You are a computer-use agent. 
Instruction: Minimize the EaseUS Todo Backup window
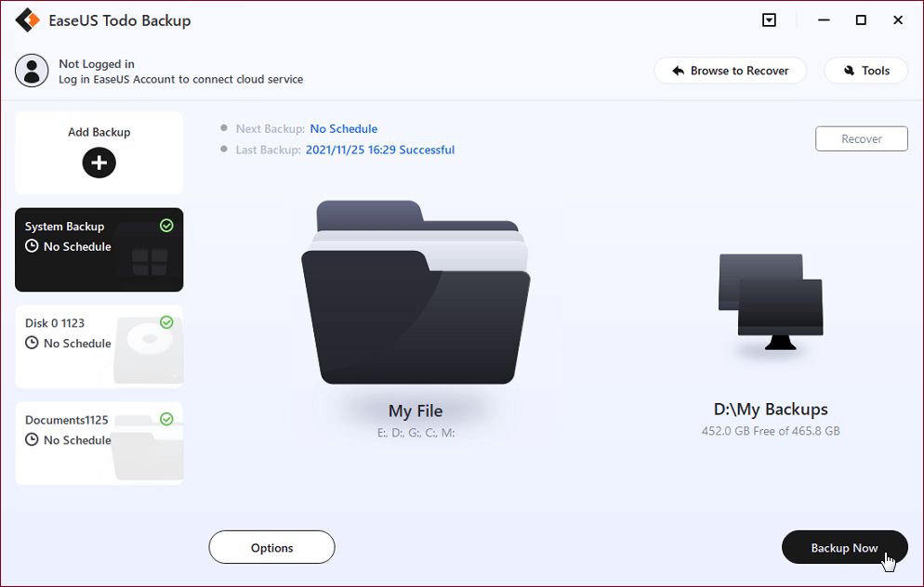tap(824, 20)
